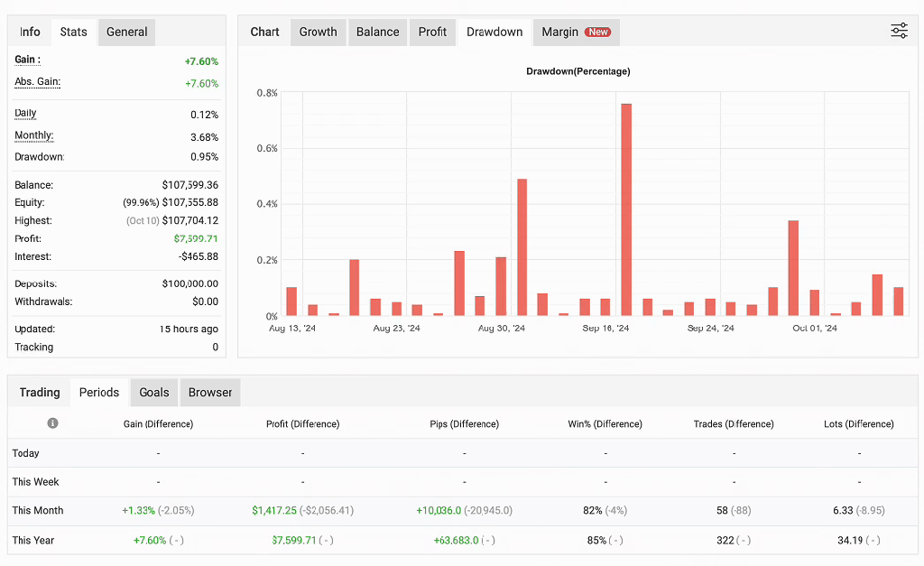The width and height of the screenshot is (924, 566).
Task: Select the This Month row in Periods
Action: click(38, 511)
